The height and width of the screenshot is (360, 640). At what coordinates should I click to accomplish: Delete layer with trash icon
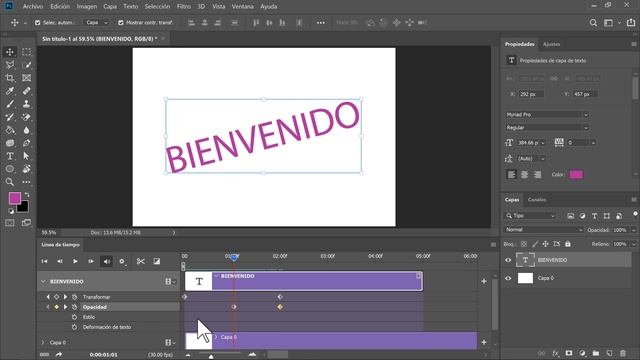click(x=623, y=353)
